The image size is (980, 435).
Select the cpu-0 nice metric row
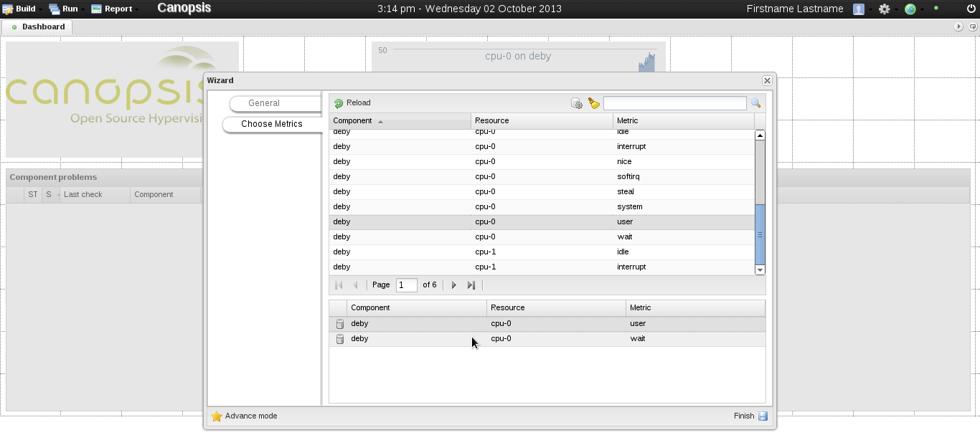click(x=542, y=161)
